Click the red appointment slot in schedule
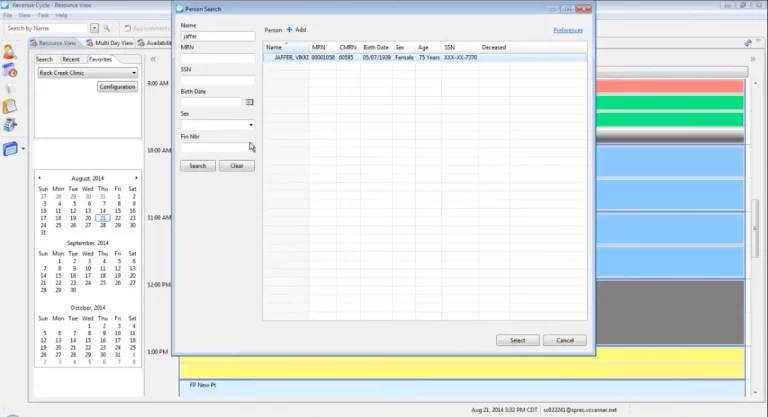This screenshot has height=417, width=768. (670, 86)
